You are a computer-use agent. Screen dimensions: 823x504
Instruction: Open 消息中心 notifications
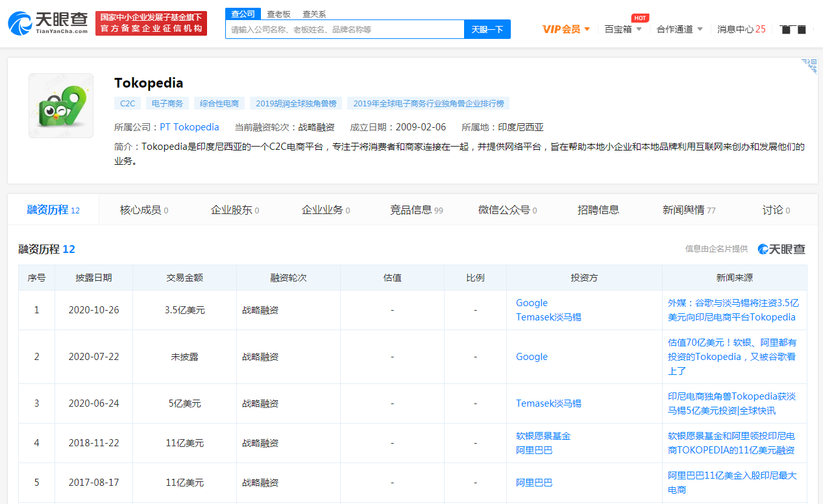coord(741,29)
